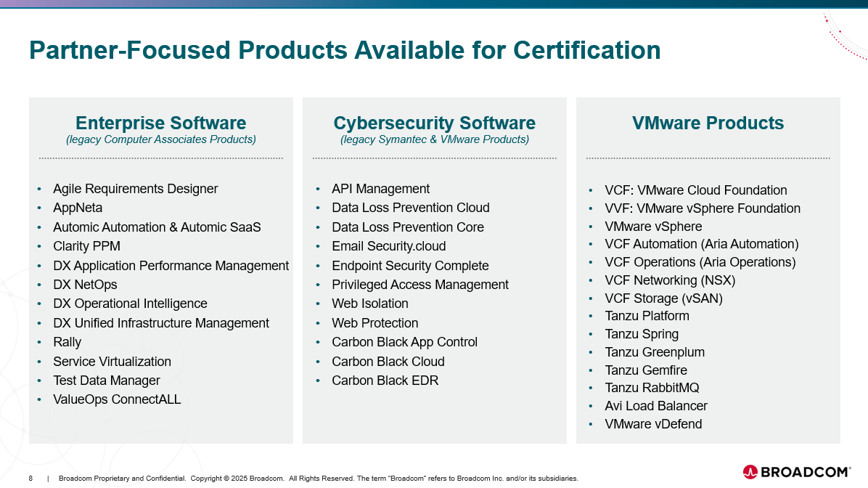Click 'VCF: VMware Cloud Foundation'
This screenshot has width=868, height=488.
(696, 190)
